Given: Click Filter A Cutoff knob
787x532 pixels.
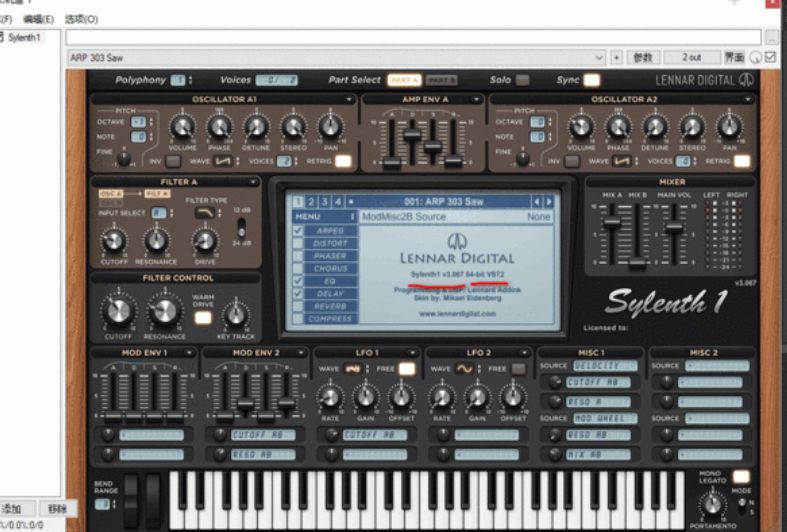Looking at the screenshot, I should 114,241.
